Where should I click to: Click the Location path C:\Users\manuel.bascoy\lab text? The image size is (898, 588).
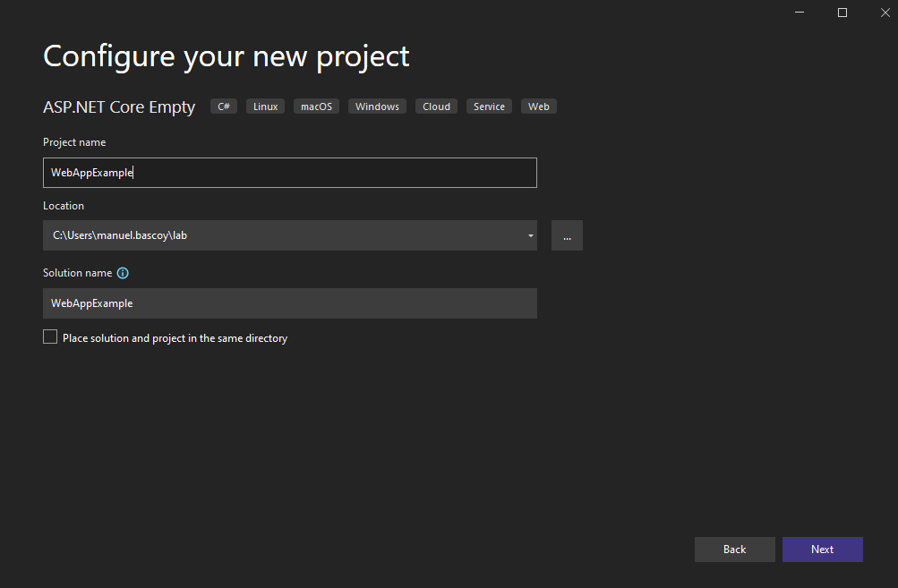coord(120,236)
